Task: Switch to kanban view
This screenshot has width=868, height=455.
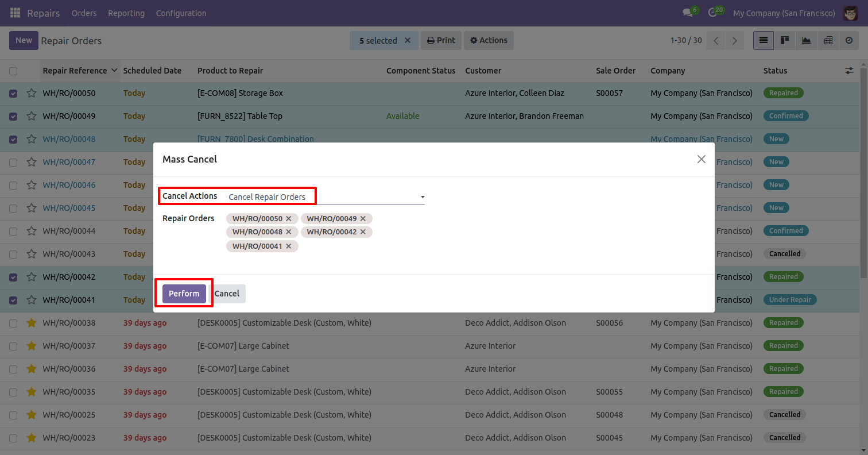Action: click(x=785, y=40)
